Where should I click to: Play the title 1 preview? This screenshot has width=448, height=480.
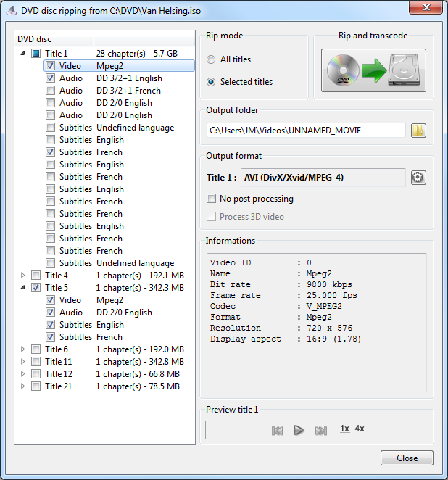tap(299, 430)
